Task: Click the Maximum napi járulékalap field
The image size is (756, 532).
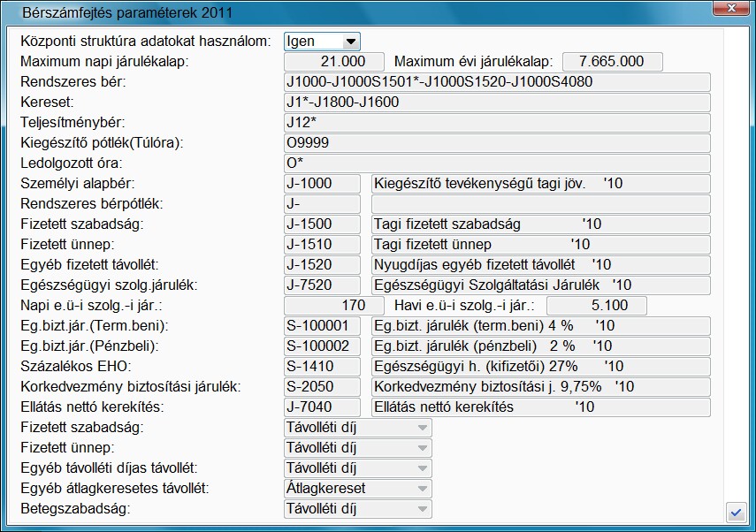Action: click(x=334, y=62)
